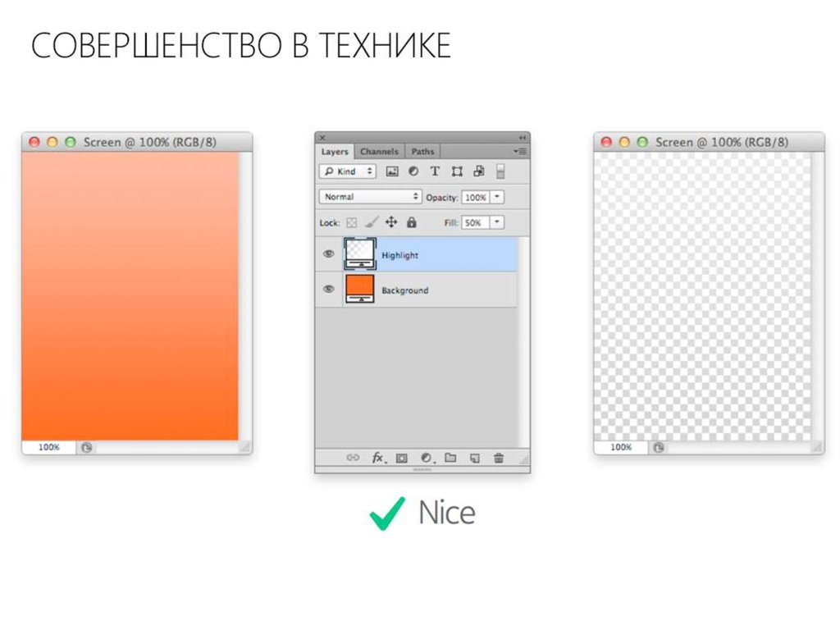840x630 pixels.
Task: Hide the Highlight layer with eye icon
Action: pos(329,254)
